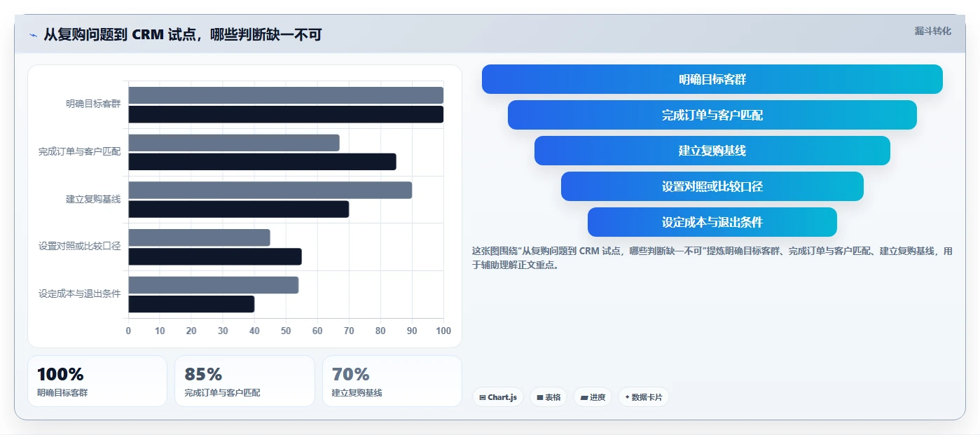Click the gray bar for 明确目标客群
980x435 pixels.
[286, 95]
